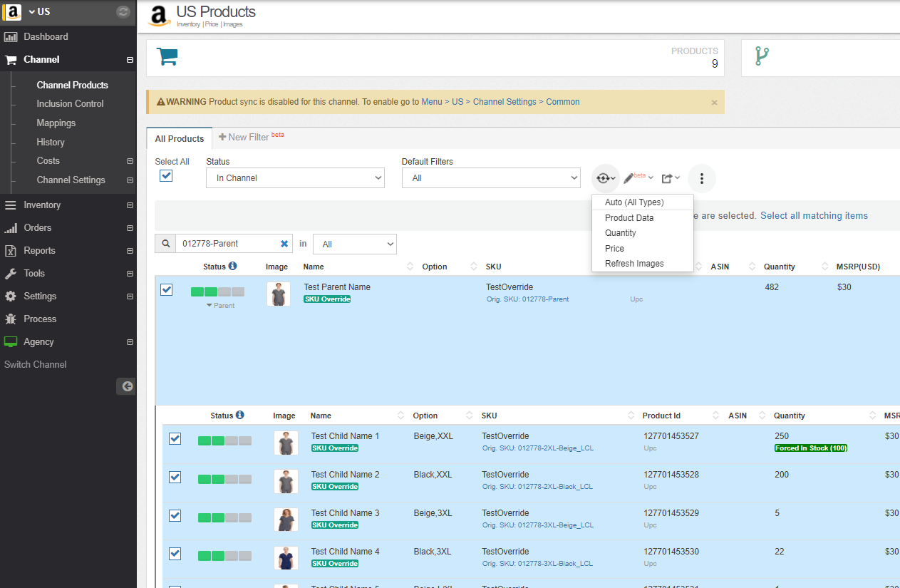Click the search magnifier icon
900x588 pixels.
pyautogui.click(x=165, y=244)
